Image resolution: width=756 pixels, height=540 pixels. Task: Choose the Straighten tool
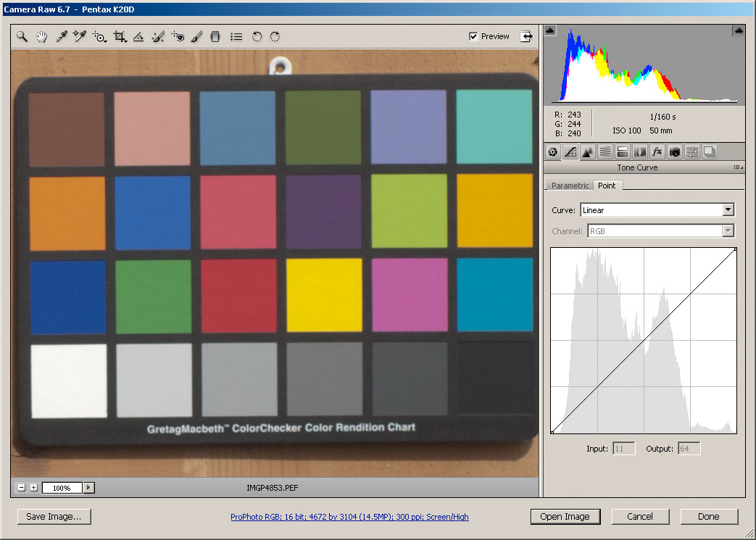pyautogui.click(x=138, y=37)
